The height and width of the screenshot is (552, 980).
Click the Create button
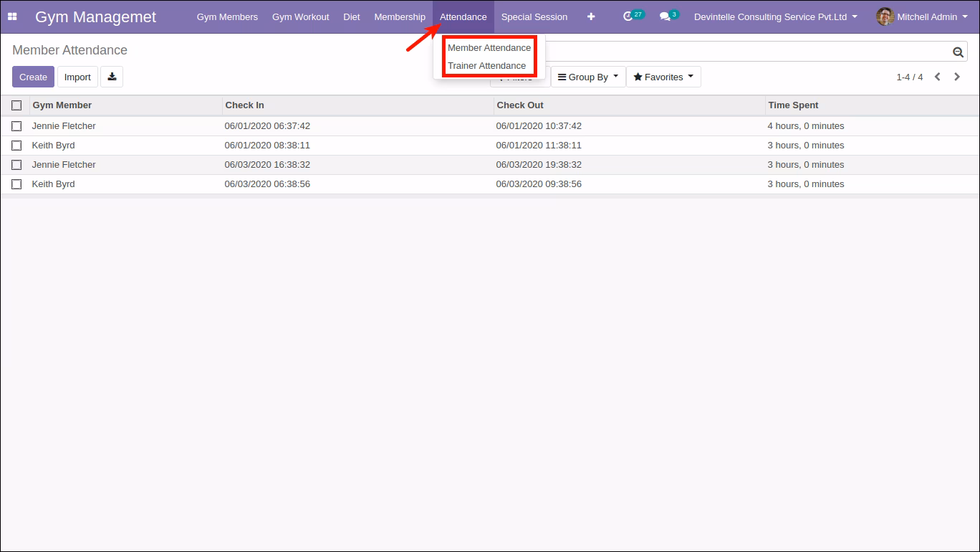tap(33, 77)
